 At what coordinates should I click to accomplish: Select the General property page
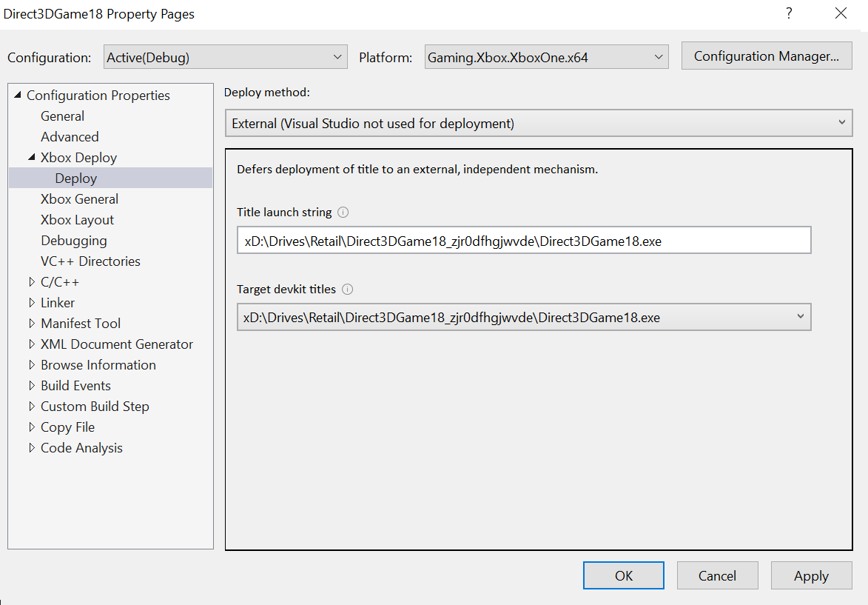click(x=63, y=116)
